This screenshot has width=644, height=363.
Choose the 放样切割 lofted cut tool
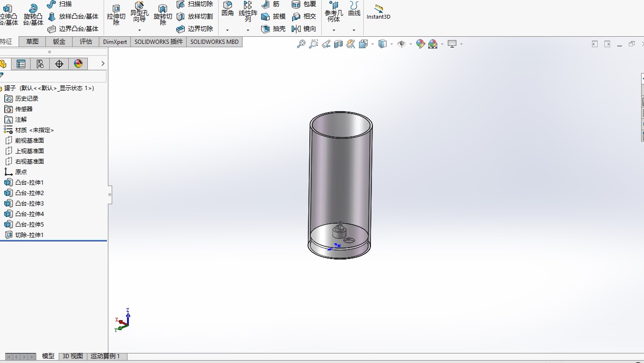[194, 16]
